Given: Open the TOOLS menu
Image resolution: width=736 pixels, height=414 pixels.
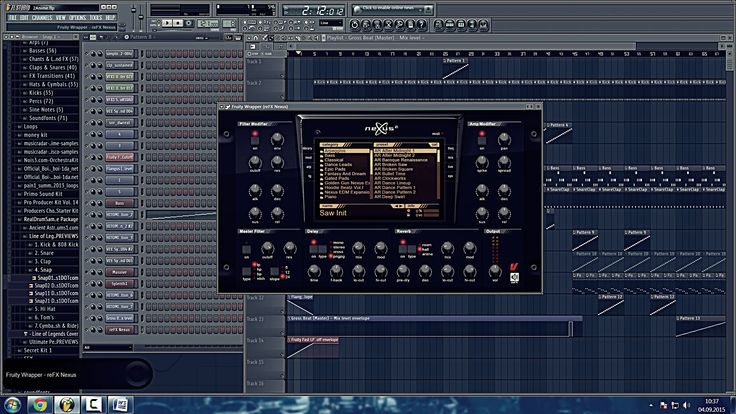Looking at the screenshot, I should pos(96,17).
